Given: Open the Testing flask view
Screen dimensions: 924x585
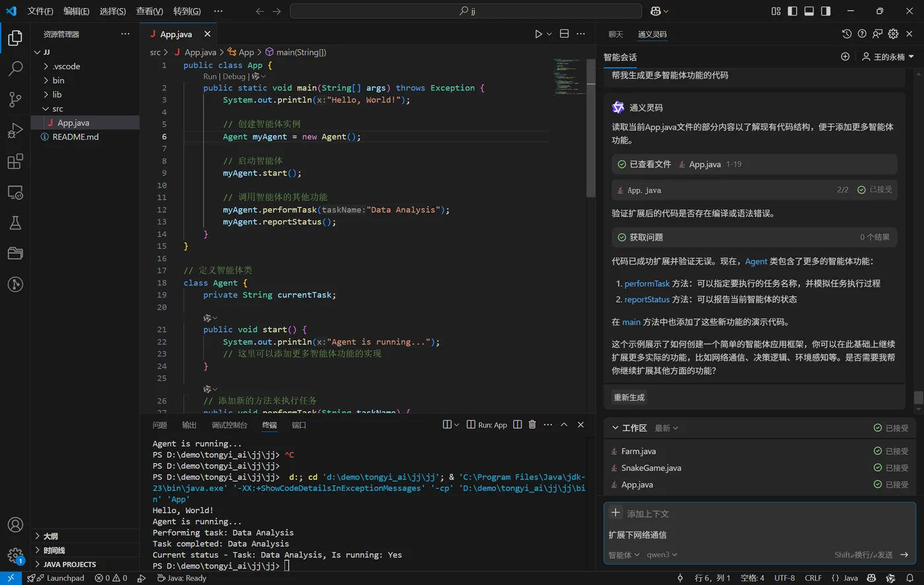Looking at the screenshot, I should point(15,223).
